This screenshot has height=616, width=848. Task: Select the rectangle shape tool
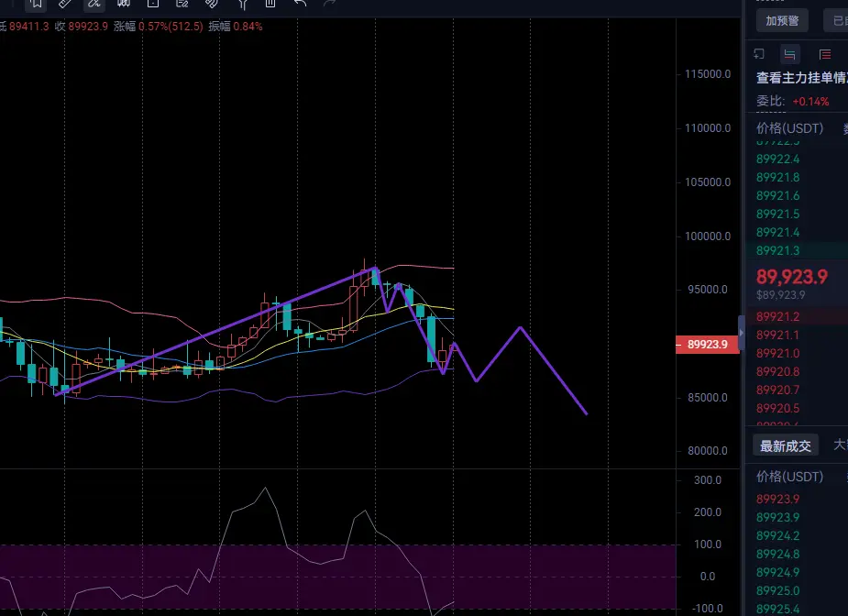153,4
